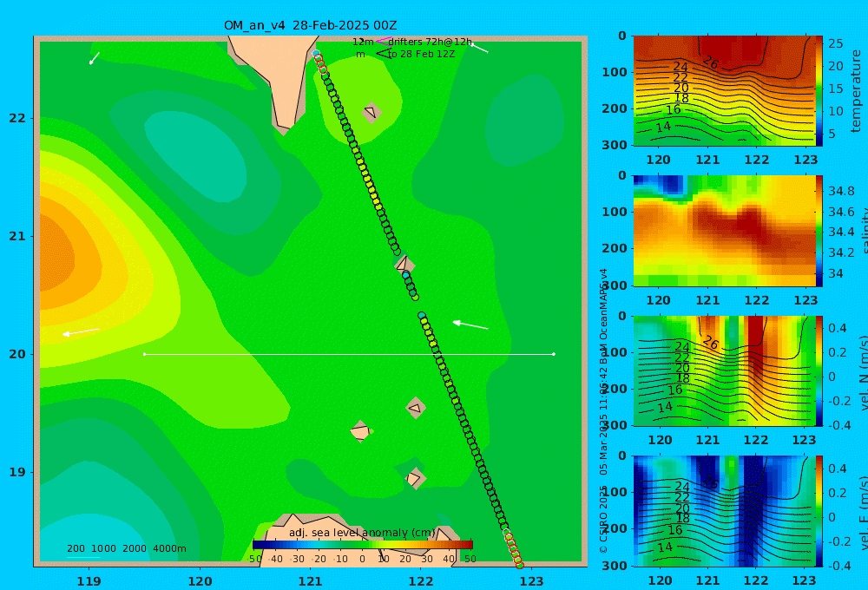Click the vertical 'temperature' axis label
This screenshot has width=868, height=590.
pyautogui.click(x=856, y=91)
